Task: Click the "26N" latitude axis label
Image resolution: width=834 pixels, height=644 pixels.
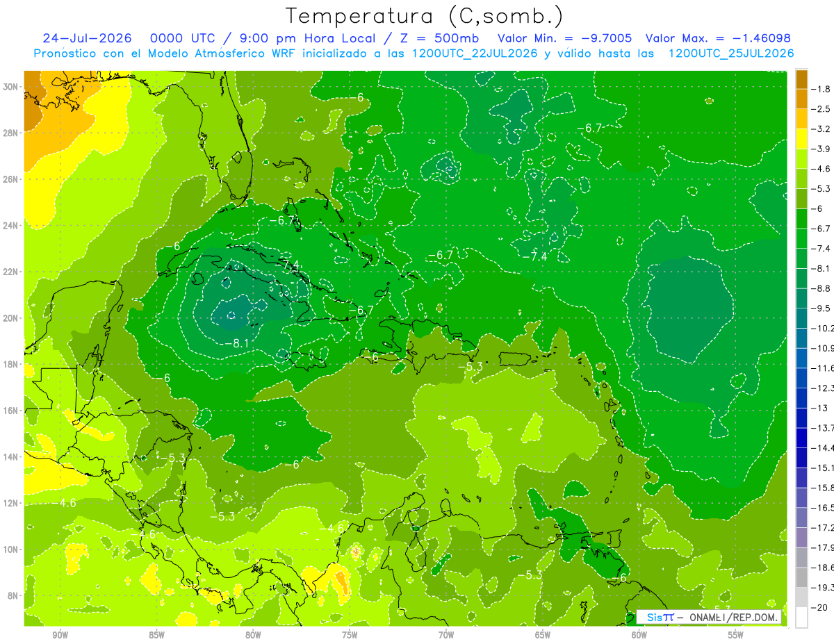Action: (11, 179)
